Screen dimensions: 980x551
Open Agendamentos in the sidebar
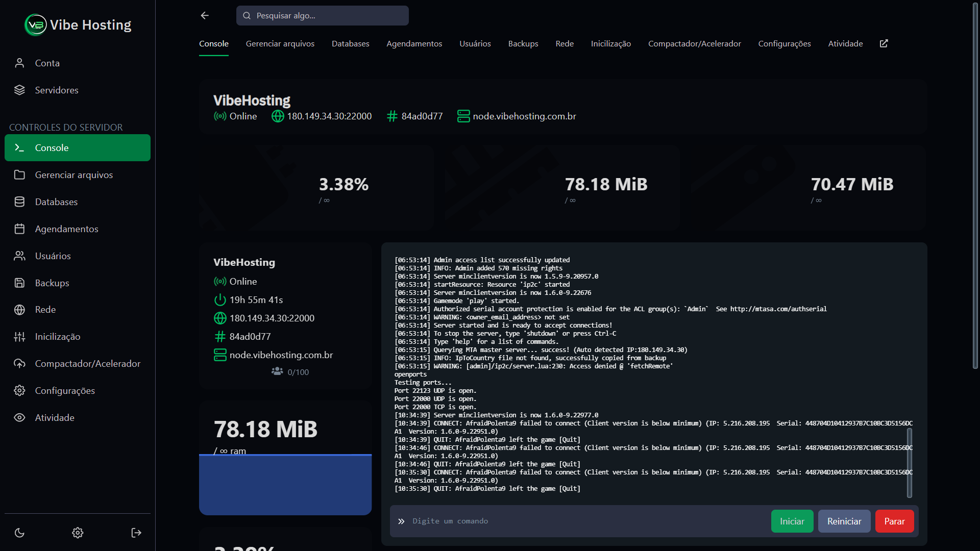[x=78, y=229]
